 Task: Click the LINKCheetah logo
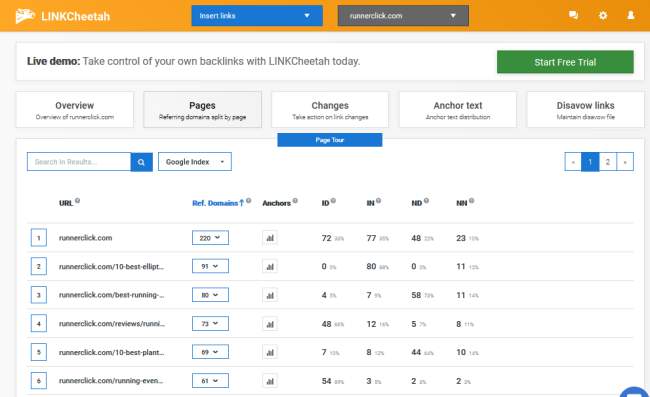click(x=63, y=16)
